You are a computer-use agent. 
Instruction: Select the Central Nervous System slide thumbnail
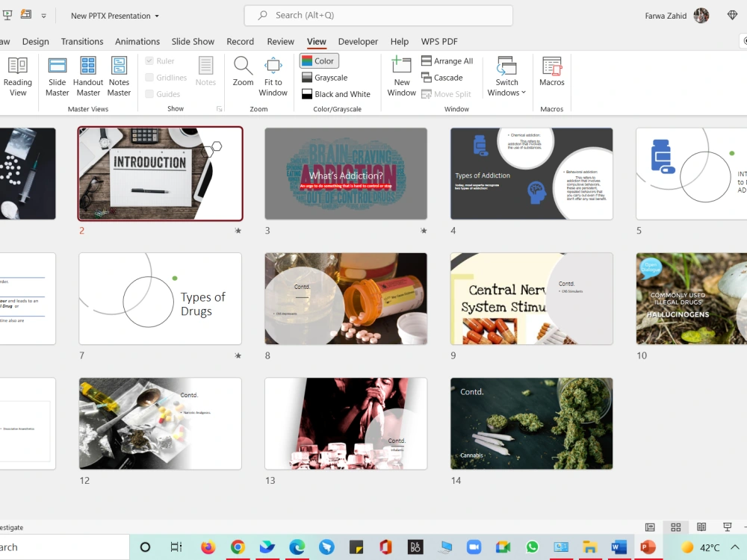(x=531, y=299)
